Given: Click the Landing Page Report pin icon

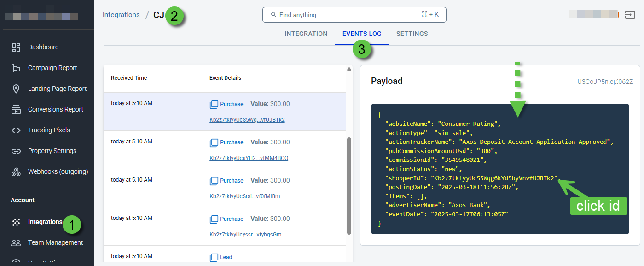Looking at the screenshot, I should coord(16,89).
